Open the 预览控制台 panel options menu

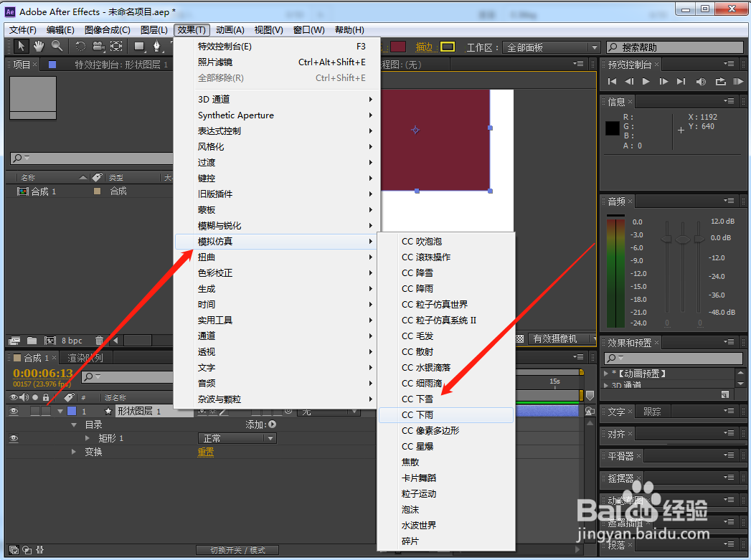(729, 64)
